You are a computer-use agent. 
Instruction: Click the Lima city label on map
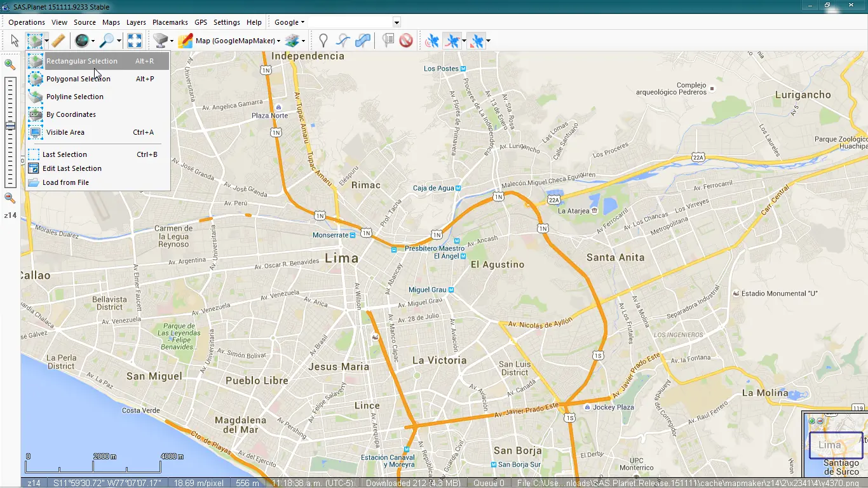point(342,257)
